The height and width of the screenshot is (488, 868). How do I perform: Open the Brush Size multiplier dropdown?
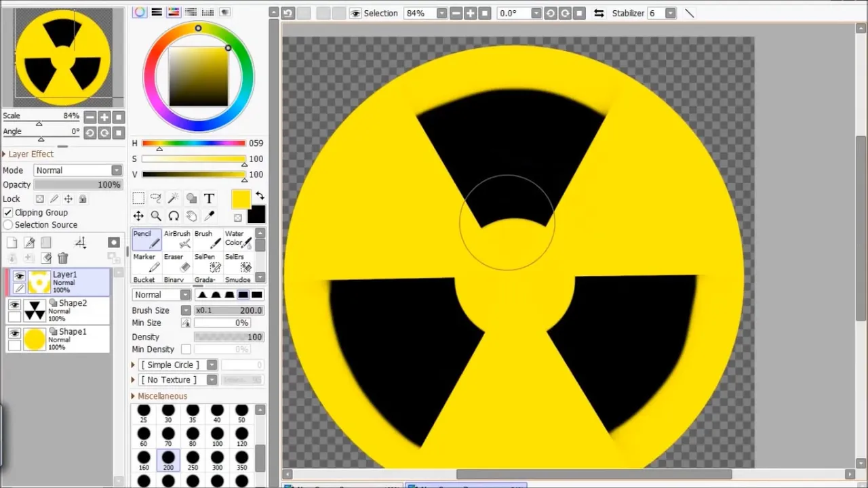(186, 310)
